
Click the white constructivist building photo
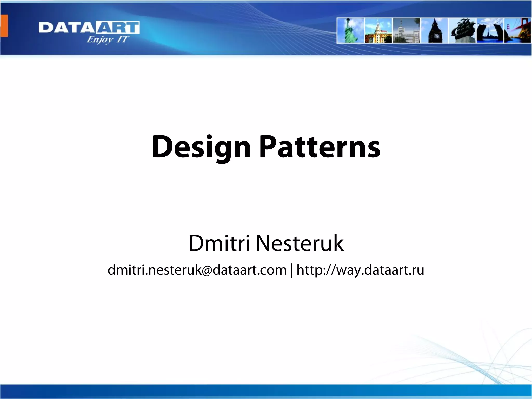point(406,31)
